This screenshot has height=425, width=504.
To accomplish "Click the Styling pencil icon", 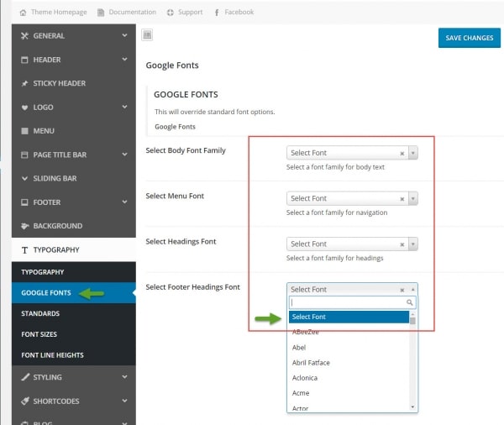I will [x=25, y=377].
